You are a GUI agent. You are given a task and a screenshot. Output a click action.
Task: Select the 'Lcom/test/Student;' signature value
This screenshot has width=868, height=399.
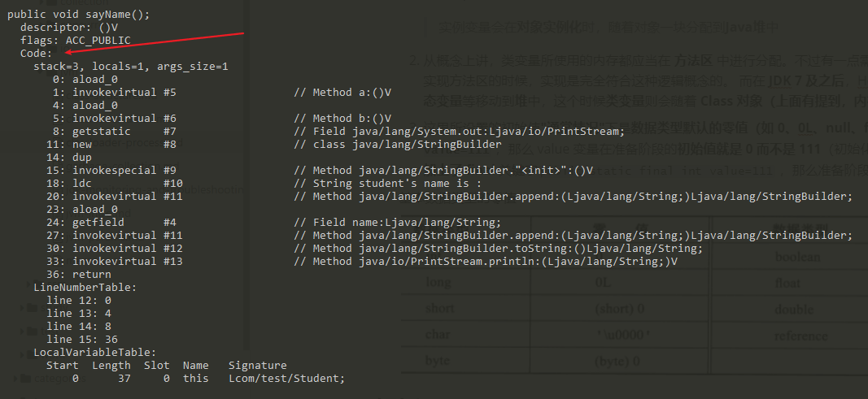286,379
